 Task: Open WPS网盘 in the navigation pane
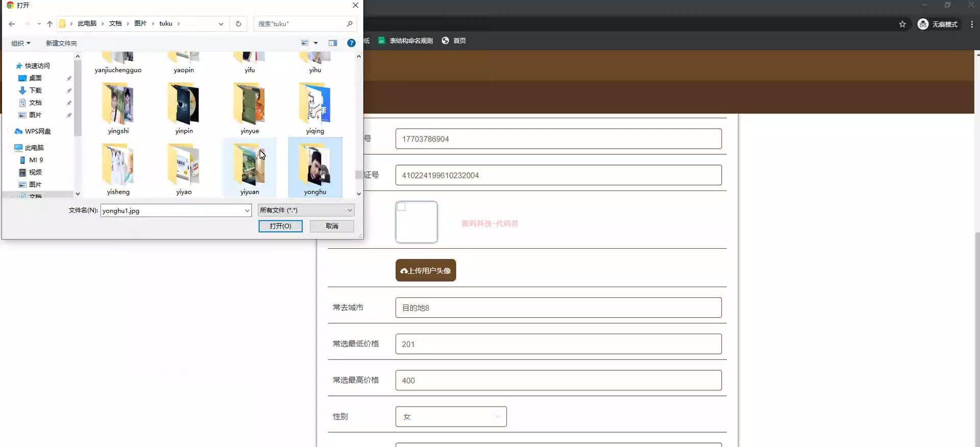(x=33, y=131)
